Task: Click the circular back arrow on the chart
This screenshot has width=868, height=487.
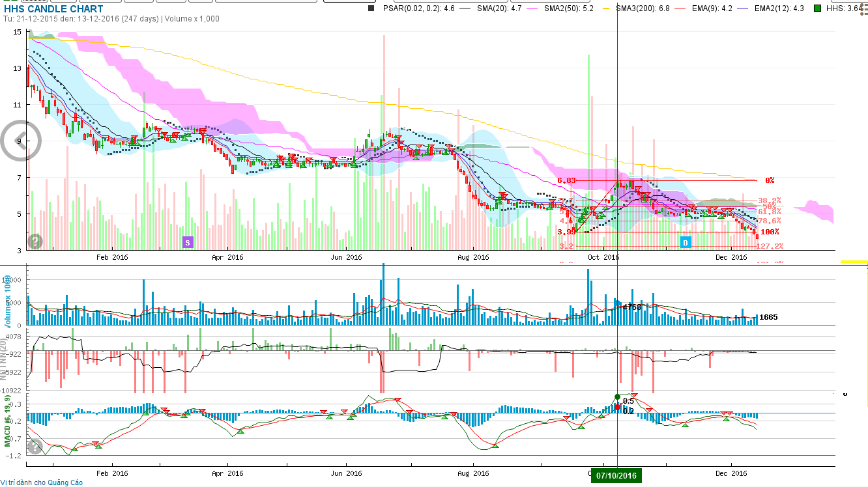Action: pyautogui.click(x=22, y=141)
